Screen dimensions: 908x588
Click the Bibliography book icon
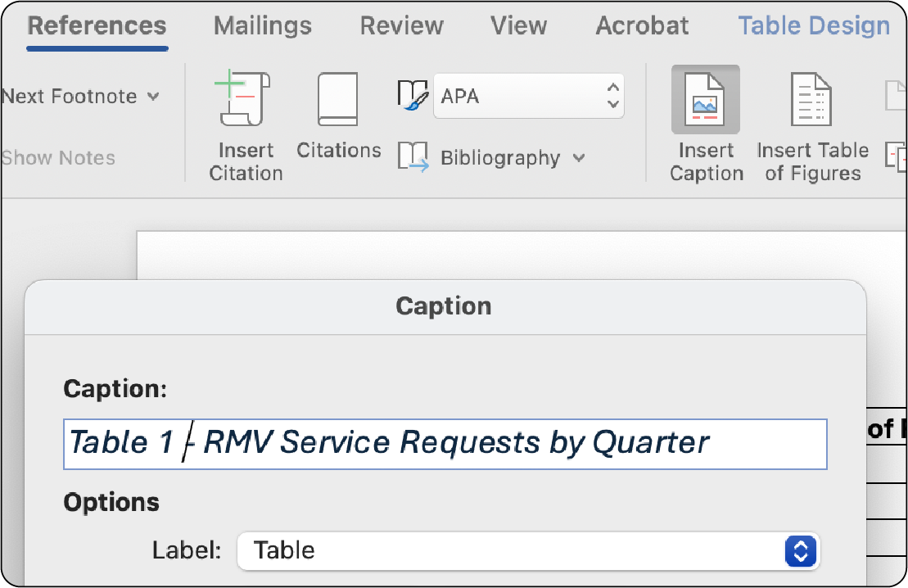click(413, 156)
